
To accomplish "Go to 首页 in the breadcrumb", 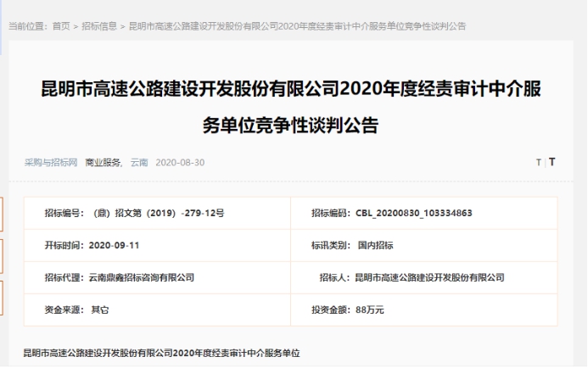I will coord(61,26).
